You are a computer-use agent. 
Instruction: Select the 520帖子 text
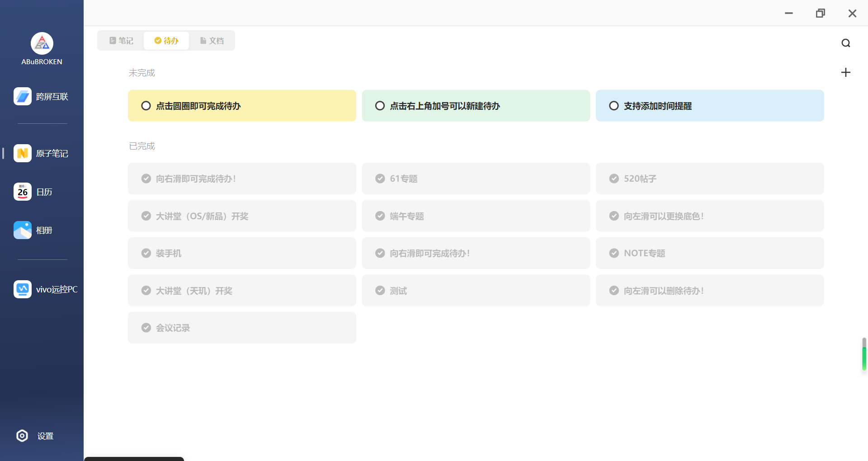640,179
